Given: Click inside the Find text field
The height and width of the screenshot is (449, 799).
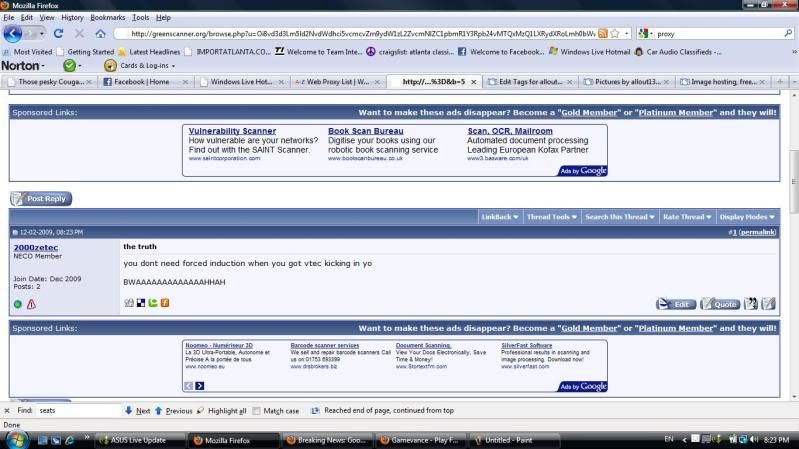Looking at the screenshot, I should click(77, 410).
